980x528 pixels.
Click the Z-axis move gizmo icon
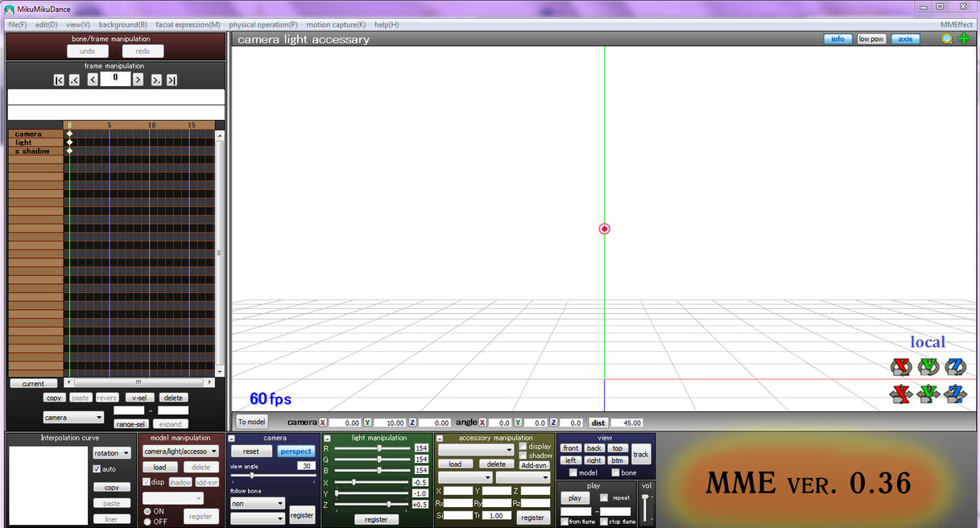coord(956,394)
